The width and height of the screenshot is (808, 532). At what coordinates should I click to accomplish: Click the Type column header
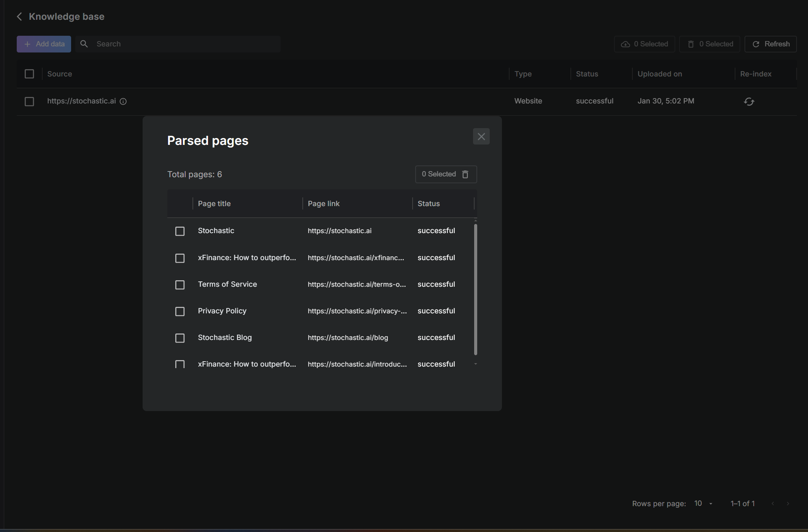[523, 74]
